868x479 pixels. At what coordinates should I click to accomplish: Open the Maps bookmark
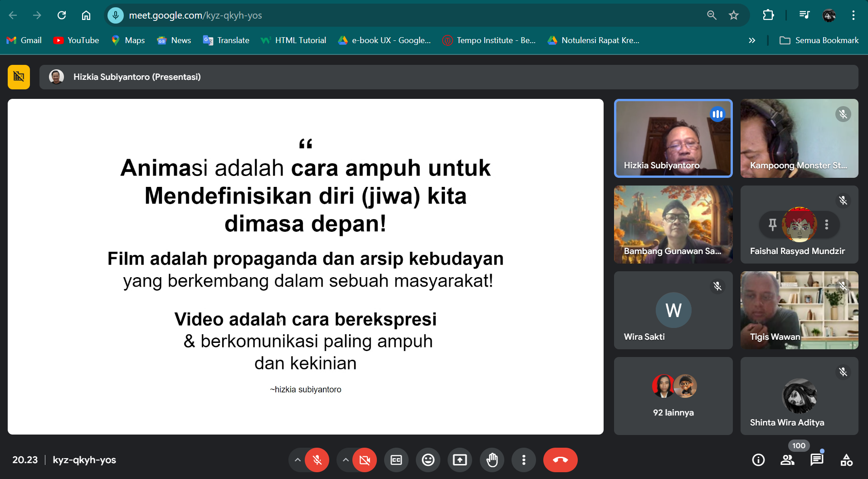click(128, 40)
